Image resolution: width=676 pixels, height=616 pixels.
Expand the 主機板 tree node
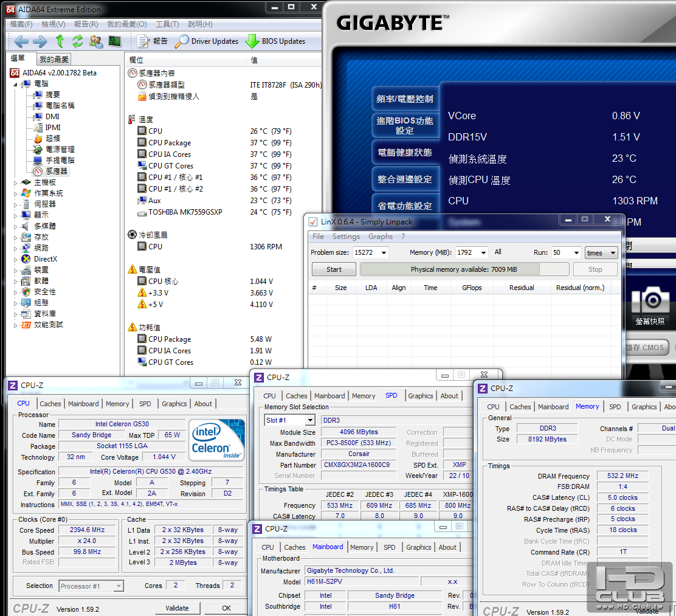16,182
